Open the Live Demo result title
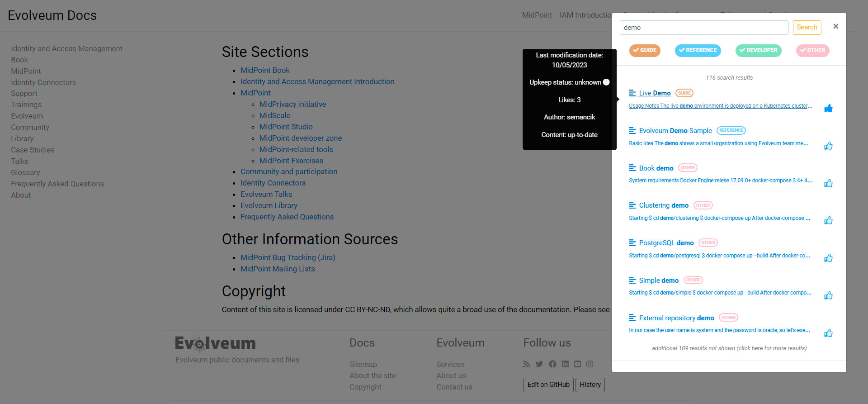Viewport: 868px width, 404px height. [655, 93]
